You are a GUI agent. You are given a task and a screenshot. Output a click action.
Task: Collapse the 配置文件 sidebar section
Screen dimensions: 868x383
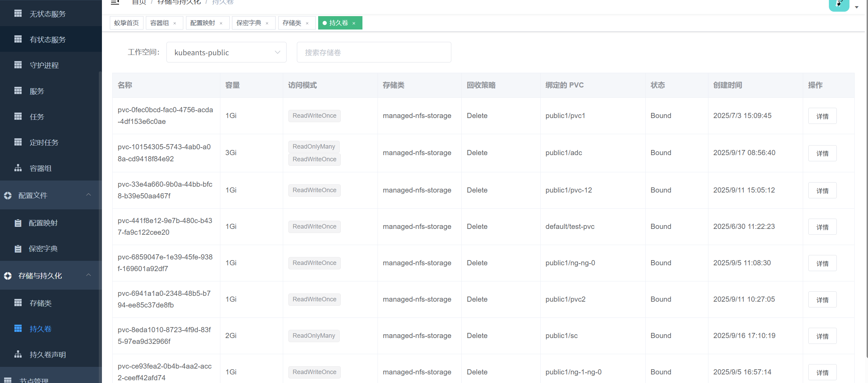coord(89,195)
